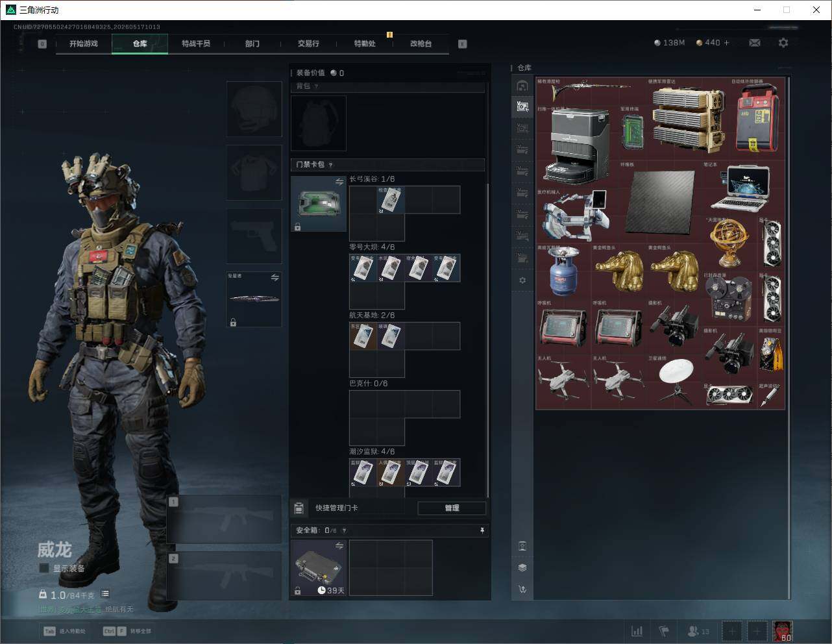Image resolution: width=832 pixels, height=644 pixels.
Task: Open the 背包 help question mark
Action: (316, 86)
